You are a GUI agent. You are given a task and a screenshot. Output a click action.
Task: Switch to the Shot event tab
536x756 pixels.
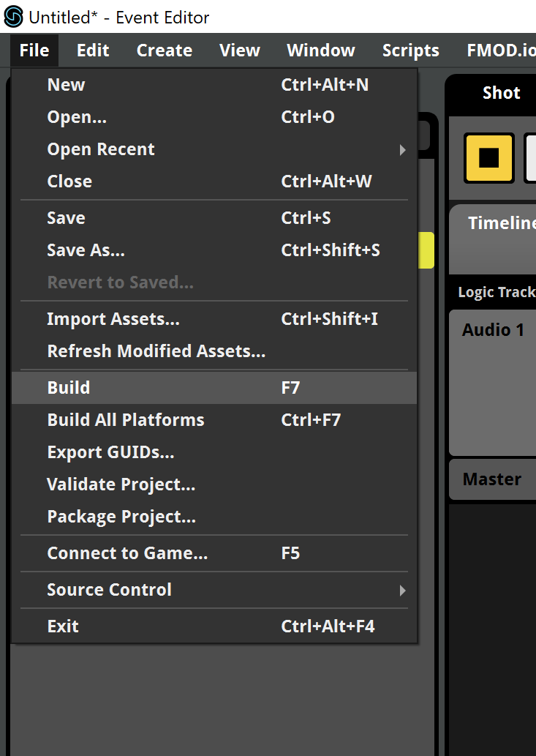click(501, 93)
